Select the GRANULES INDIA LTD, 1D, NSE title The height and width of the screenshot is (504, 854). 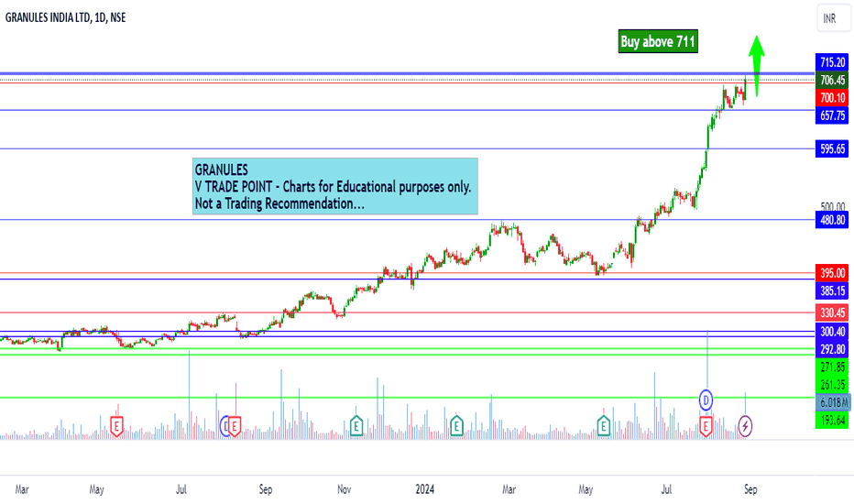(65, 17)
